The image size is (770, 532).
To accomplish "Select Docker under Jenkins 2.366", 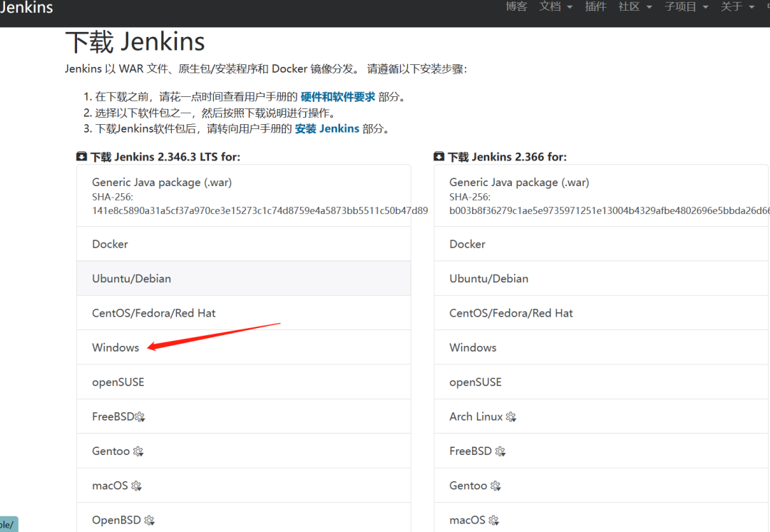I will point(602,244).
